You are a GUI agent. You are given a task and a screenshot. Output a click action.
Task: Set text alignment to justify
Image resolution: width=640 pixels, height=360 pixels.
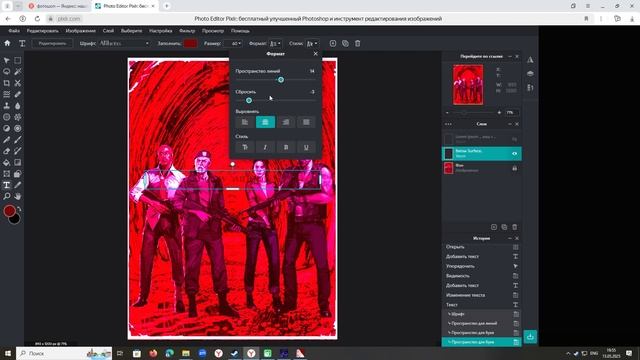[x=306, y=122]
